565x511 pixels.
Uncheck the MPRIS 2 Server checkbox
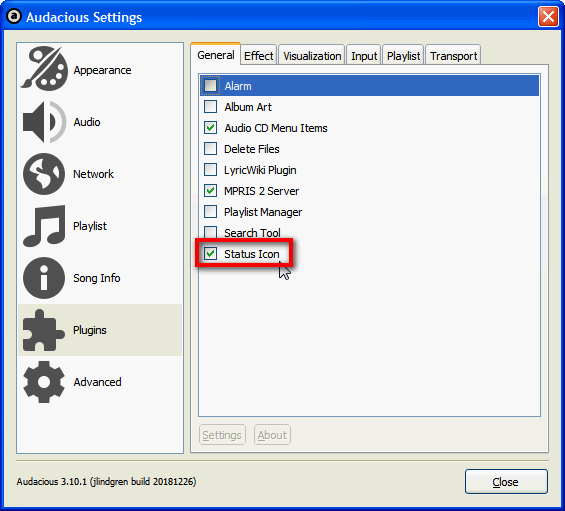pyautogui.click(x=210, y=191)
